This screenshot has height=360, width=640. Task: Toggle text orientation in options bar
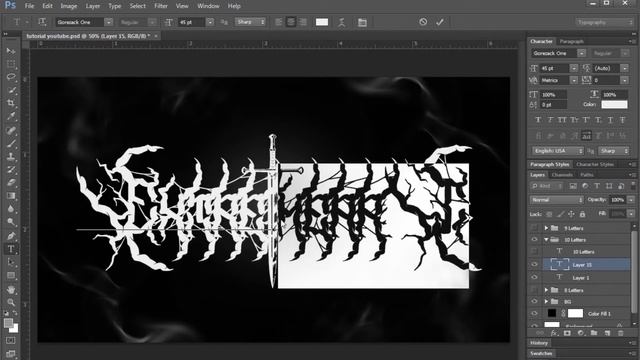pos(42,22)
